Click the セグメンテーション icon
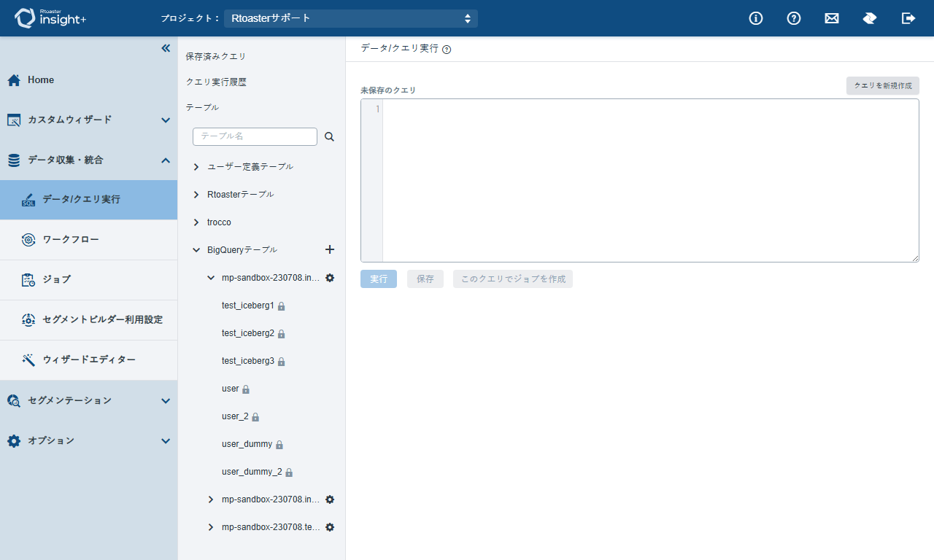This screenshot has width=934, height=560. [14, 400]
